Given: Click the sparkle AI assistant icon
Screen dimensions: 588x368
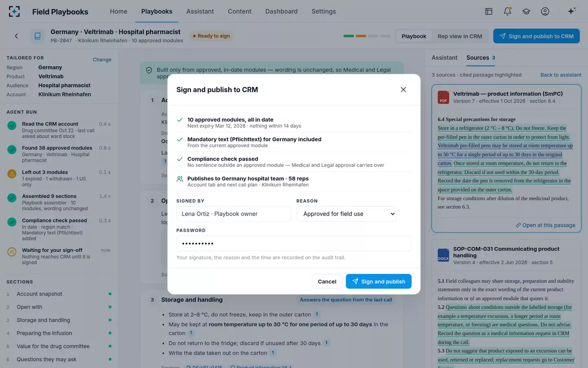Looking at the screenshot, I should [572, 11].
